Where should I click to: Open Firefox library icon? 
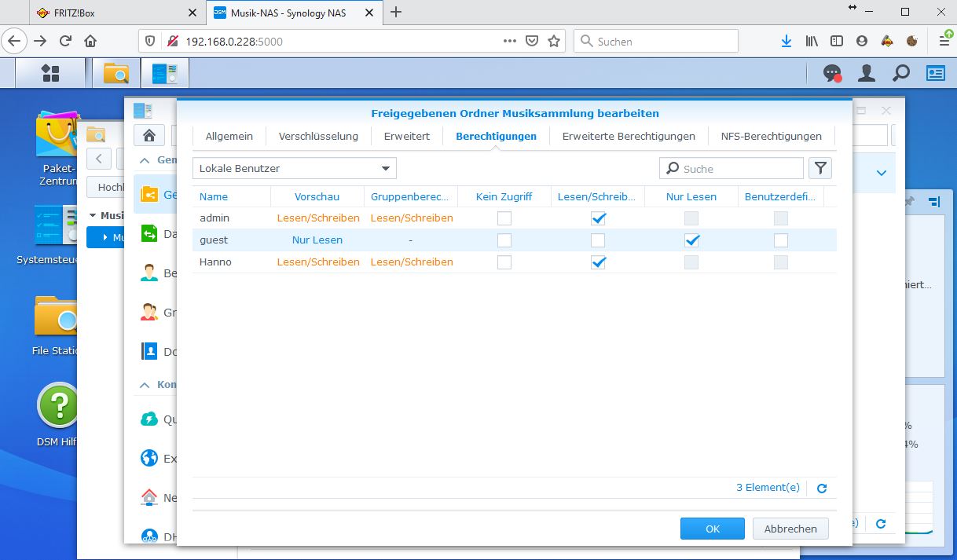coord(812,41)
